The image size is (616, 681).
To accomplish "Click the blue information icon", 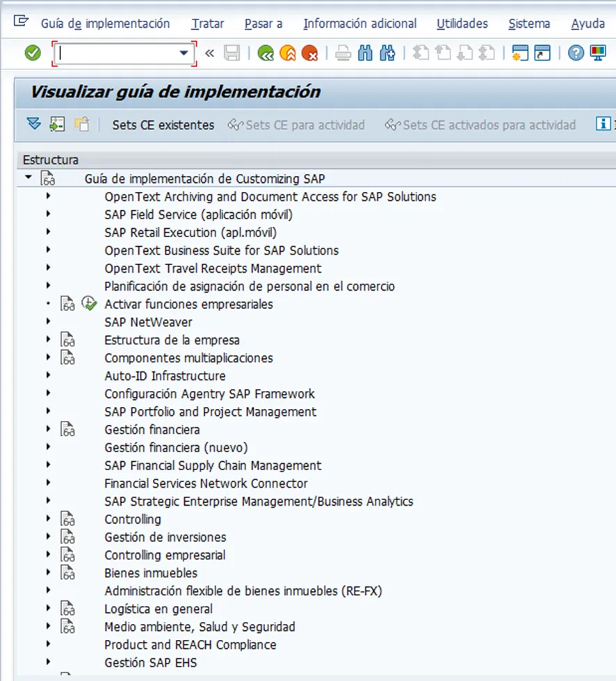I will click(x=603, y=124).
